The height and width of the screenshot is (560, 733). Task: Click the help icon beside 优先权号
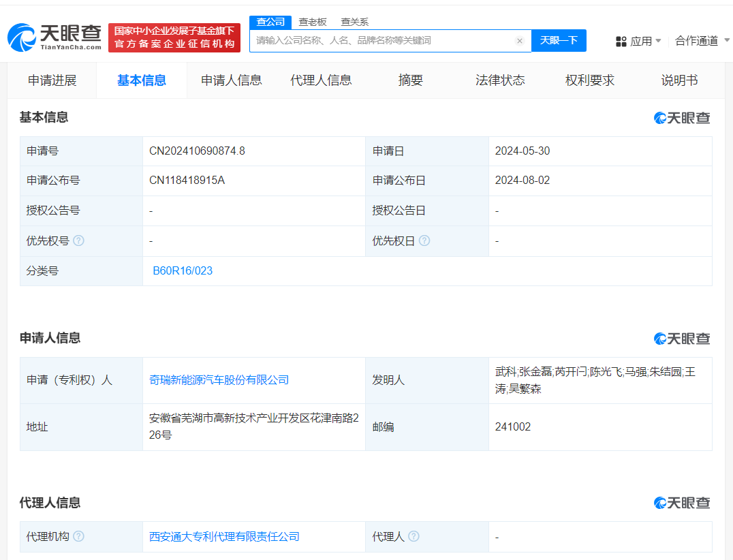pyautogui.click(x=80, y=240)
